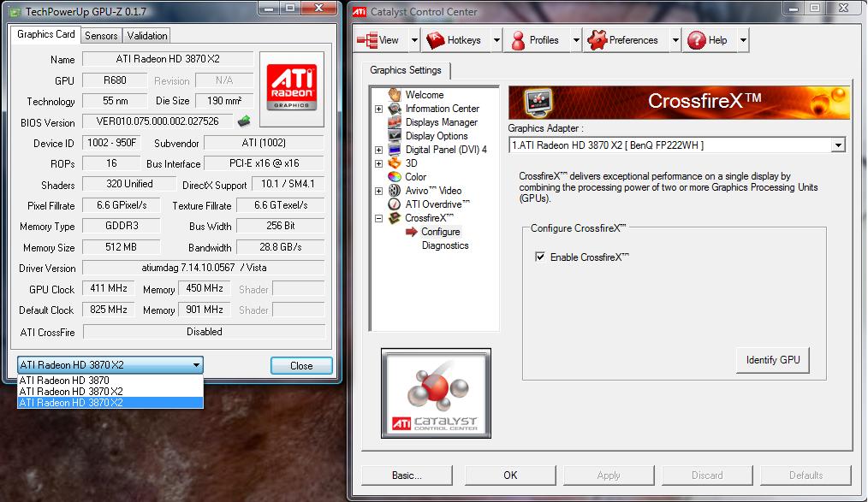Collapse the CrossfireX tree node
868x502 pixels.
click(x=378, y=218)
